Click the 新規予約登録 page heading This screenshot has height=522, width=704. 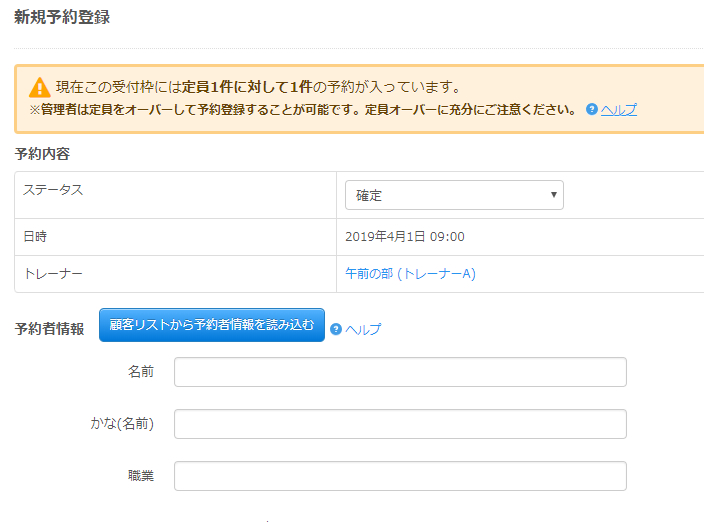click(x=62, y=17)
